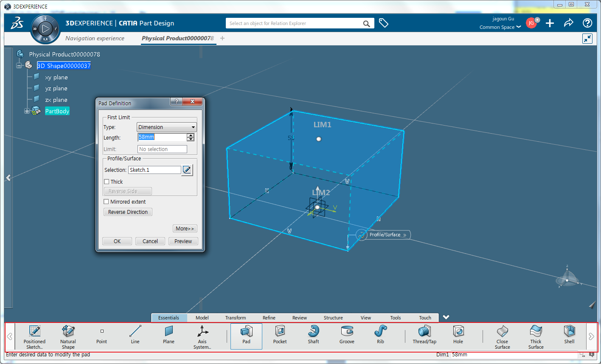
Task: Select the xy plane in tree
Action: [x=56, y=77]
